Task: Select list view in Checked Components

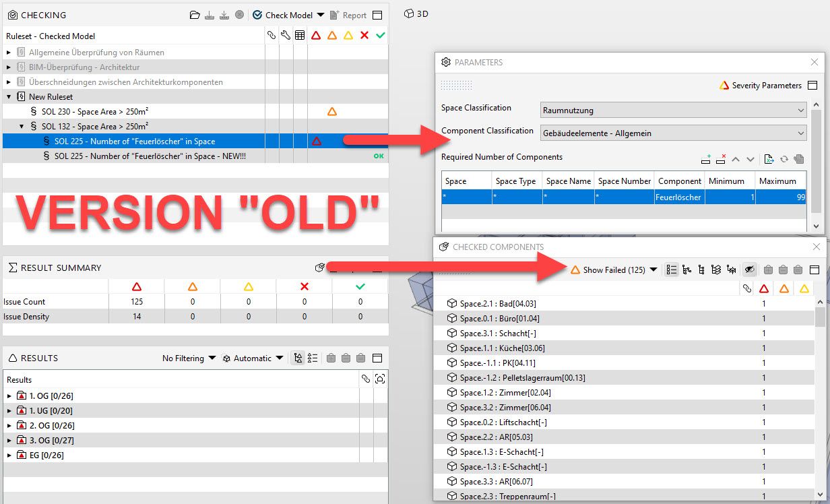Action: 671,270
